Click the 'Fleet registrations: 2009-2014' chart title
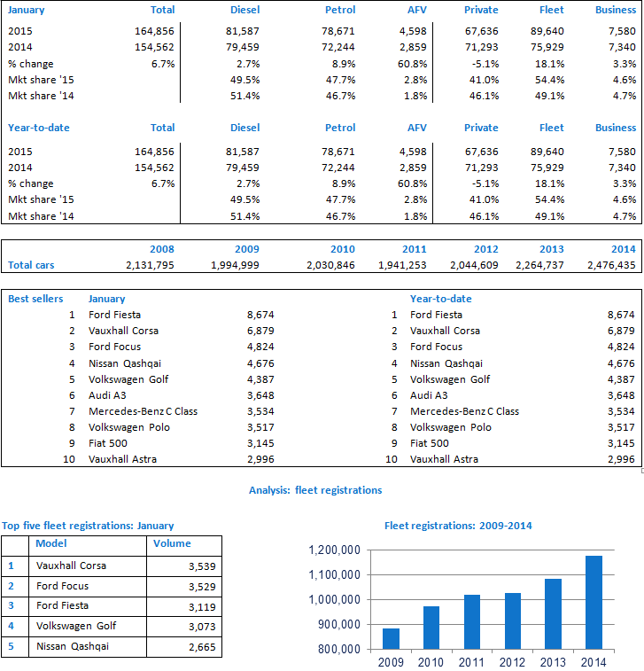Screen dimensions: 644x671 click(458, 526)
